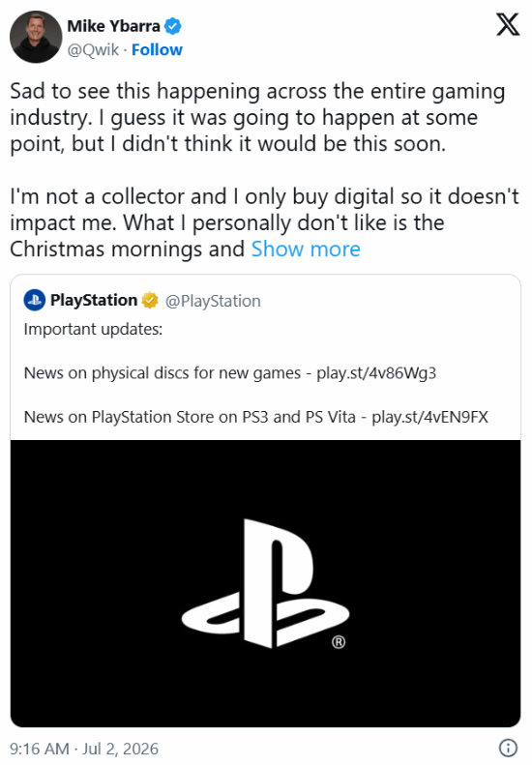
Task: Follow Mike Ybarra
Action: 157,49
